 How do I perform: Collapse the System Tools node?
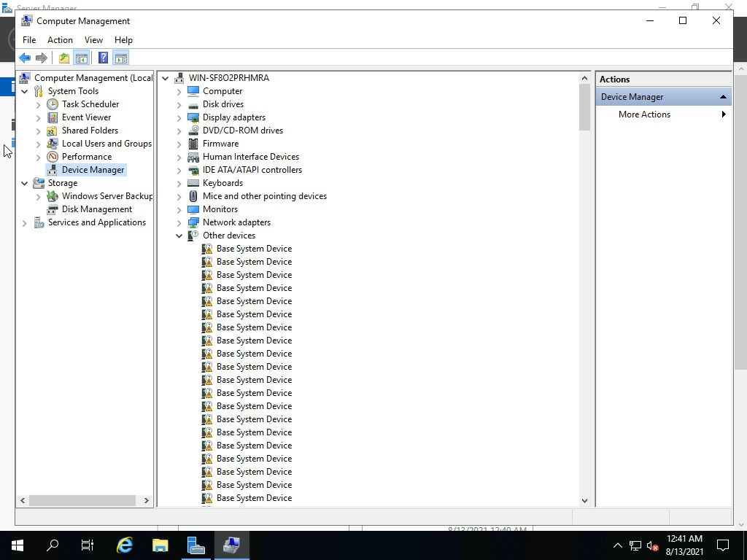pyautogui.click(x=24, y=91)
